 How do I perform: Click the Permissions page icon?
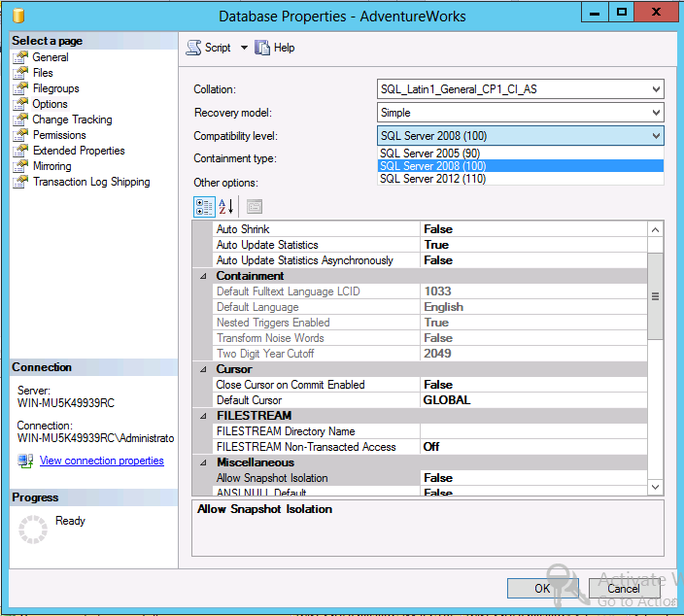tap(20, 135)
